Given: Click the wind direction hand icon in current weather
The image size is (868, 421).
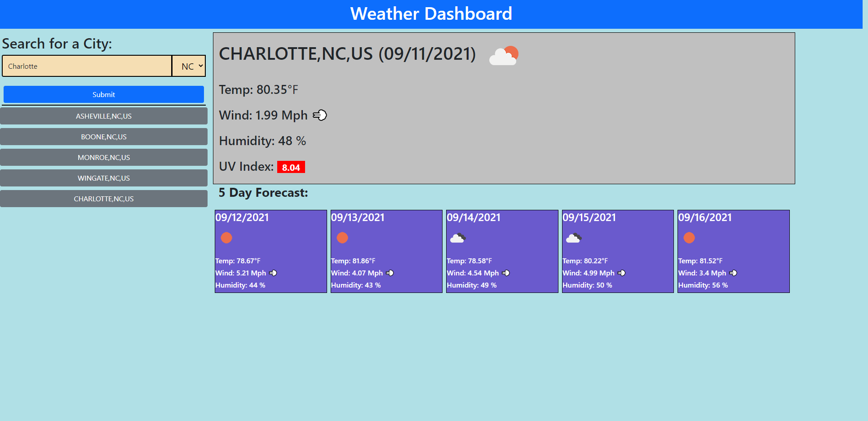Looking at the screenshot, I should coord(319,115).
